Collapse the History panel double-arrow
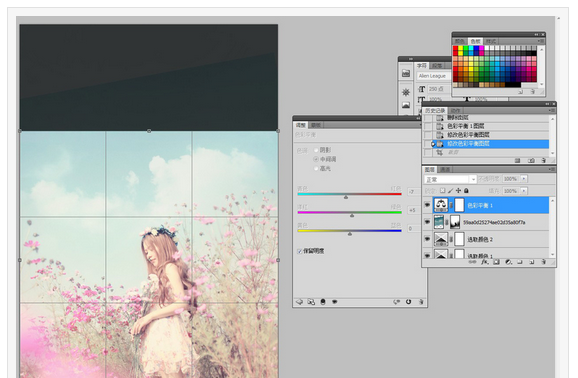Image resolution: width=578 pixels, height=378 pixels. (x=547, y=104)
